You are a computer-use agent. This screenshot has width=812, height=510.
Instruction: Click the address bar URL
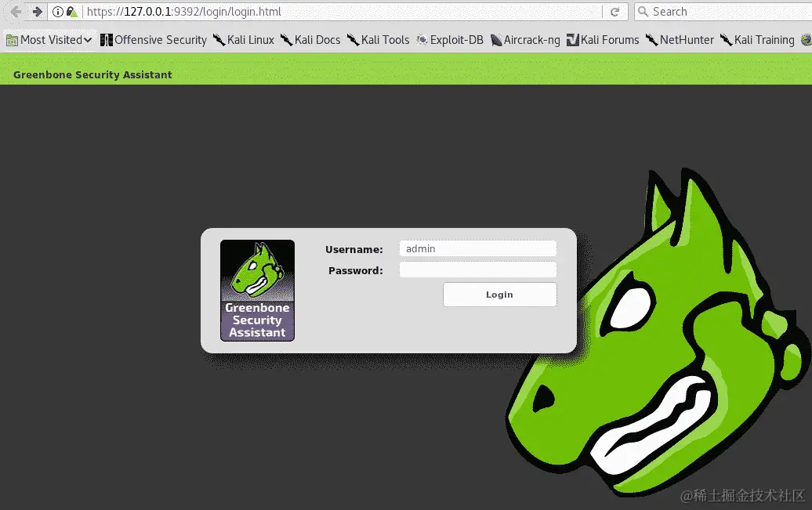tap(184, 12)
